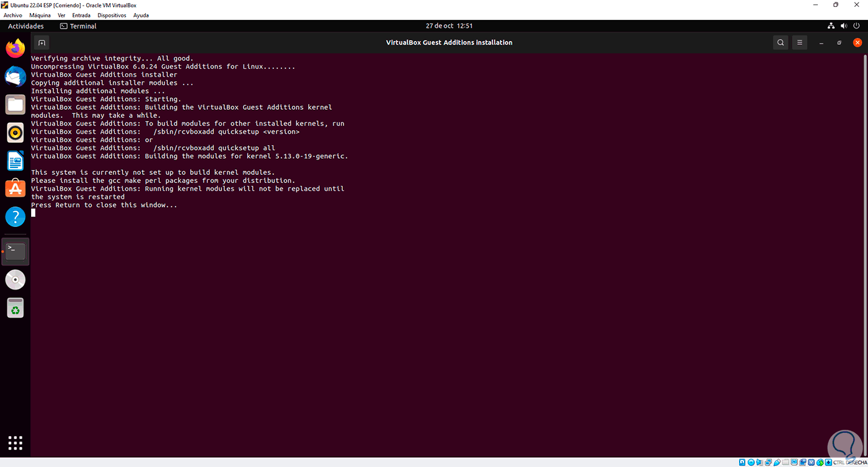Click 'Press Return to close this window...' line
The height and width of the screenshot is (467, 868).
click(x=104, y=205)
